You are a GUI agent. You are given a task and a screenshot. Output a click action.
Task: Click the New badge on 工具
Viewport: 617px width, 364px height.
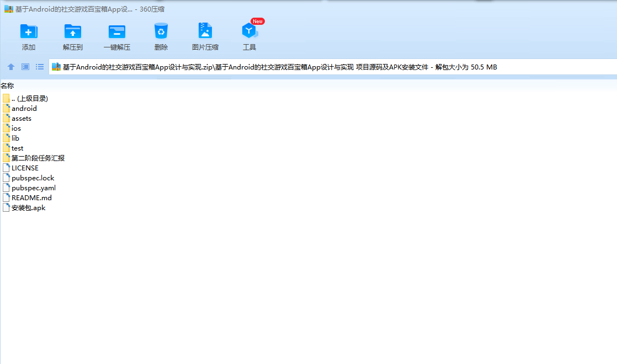click(x=258, y=21)
